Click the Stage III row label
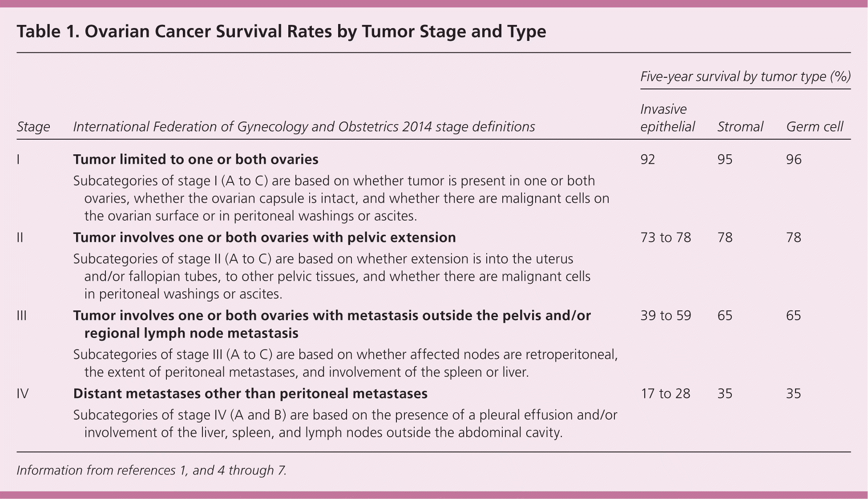This screenshot has height=499, width=868. [21, 316]
